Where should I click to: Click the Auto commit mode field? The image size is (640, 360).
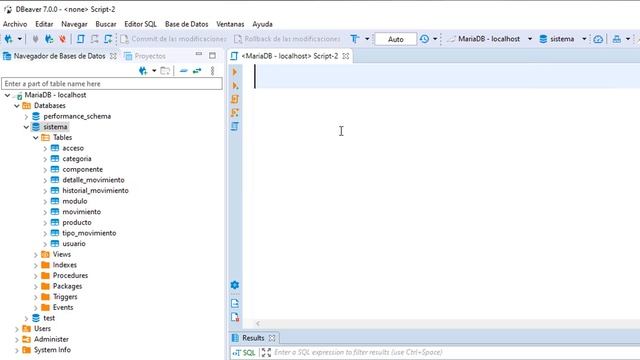pos(396,39)
